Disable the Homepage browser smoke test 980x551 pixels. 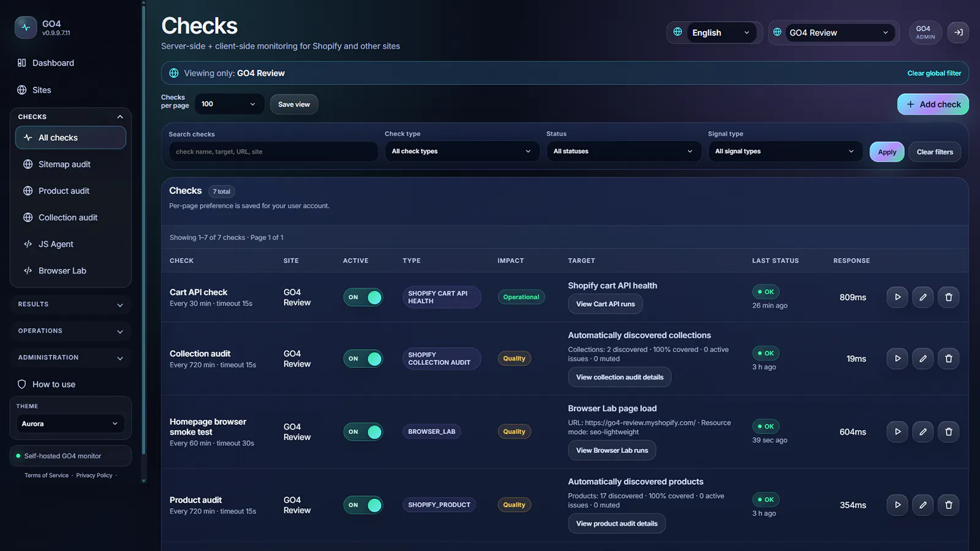click(363, 432)
